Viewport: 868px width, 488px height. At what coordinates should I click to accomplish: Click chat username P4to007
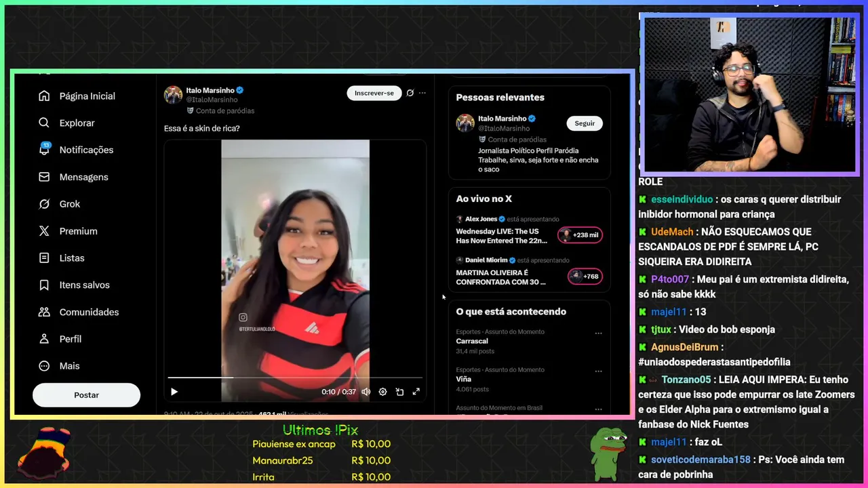point(670,279)
